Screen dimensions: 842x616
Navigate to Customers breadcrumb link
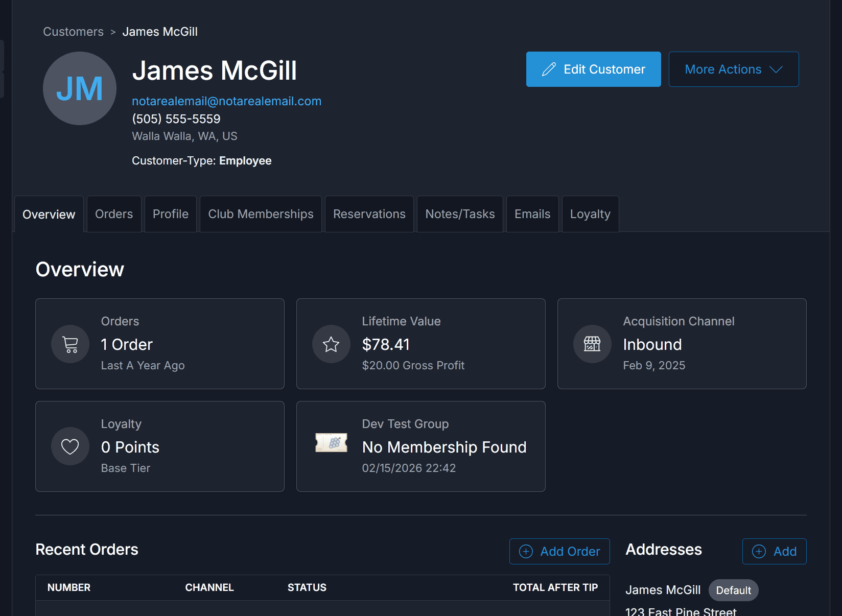pyautogui.click(x=73, y=32)
